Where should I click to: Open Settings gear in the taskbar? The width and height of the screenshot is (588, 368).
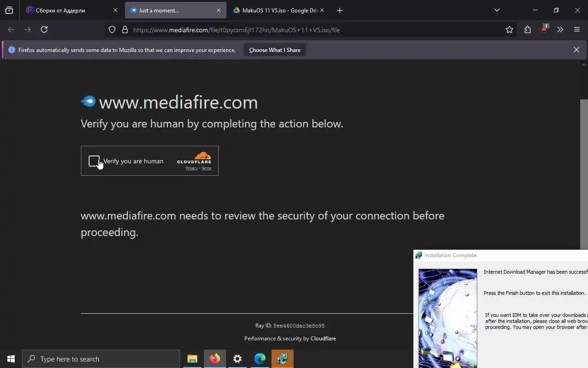(237, 359)
